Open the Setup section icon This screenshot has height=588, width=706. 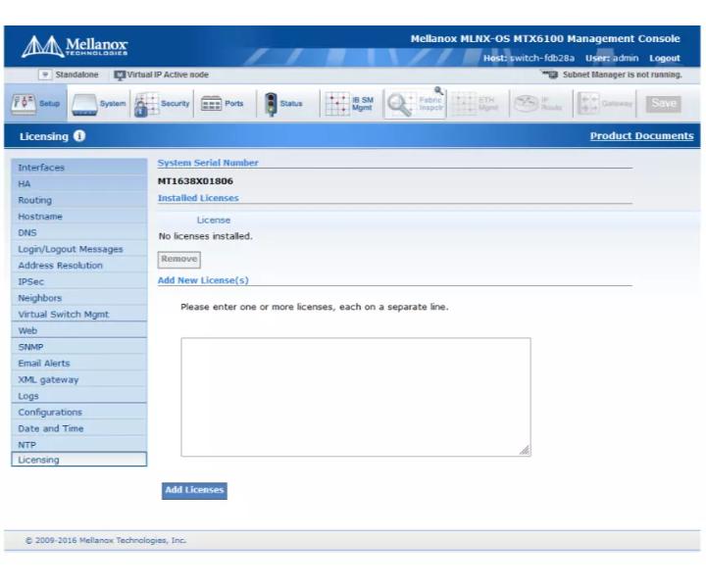24,104
